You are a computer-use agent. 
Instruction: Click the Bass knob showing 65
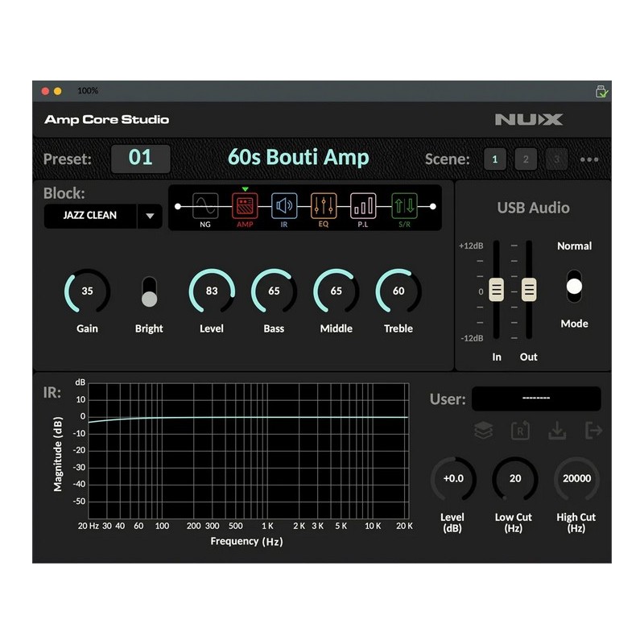(x=274, y=291)
